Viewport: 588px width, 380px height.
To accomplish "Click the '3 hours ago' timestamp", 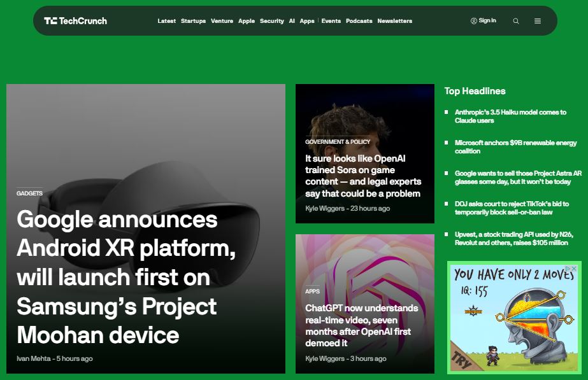I will [368, 358].
